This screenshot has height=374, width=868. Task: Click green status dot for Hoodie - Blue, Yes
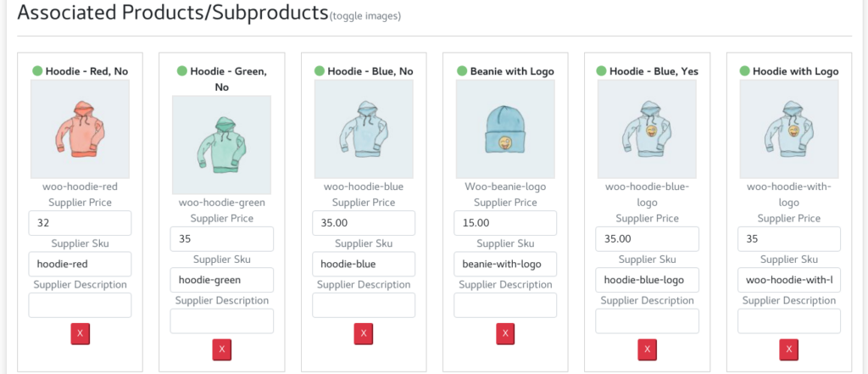(602, 71)
